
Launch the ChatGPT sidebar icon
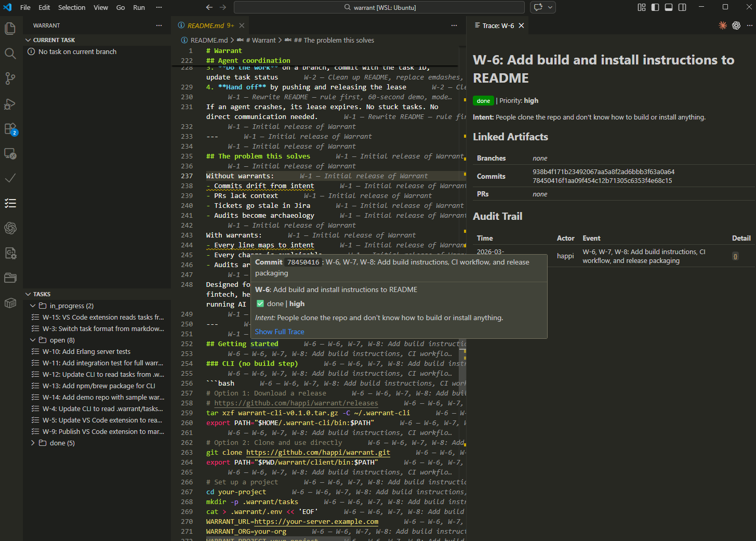click(10, 228)
